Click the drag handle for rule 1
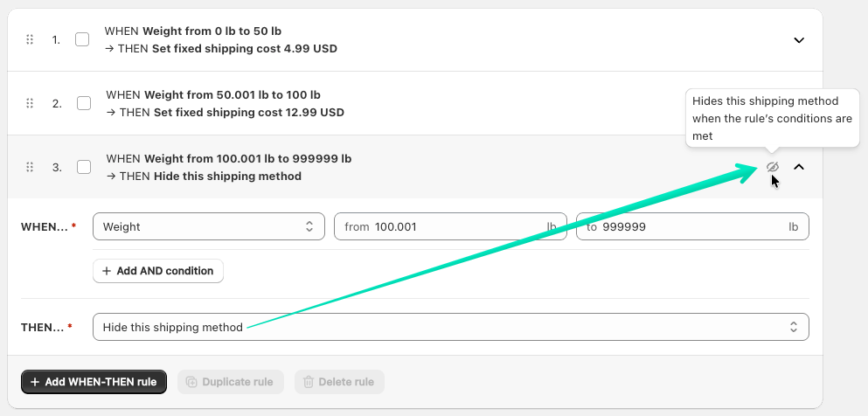Viewport: 868px width, 416px height. tap(30, 40)
